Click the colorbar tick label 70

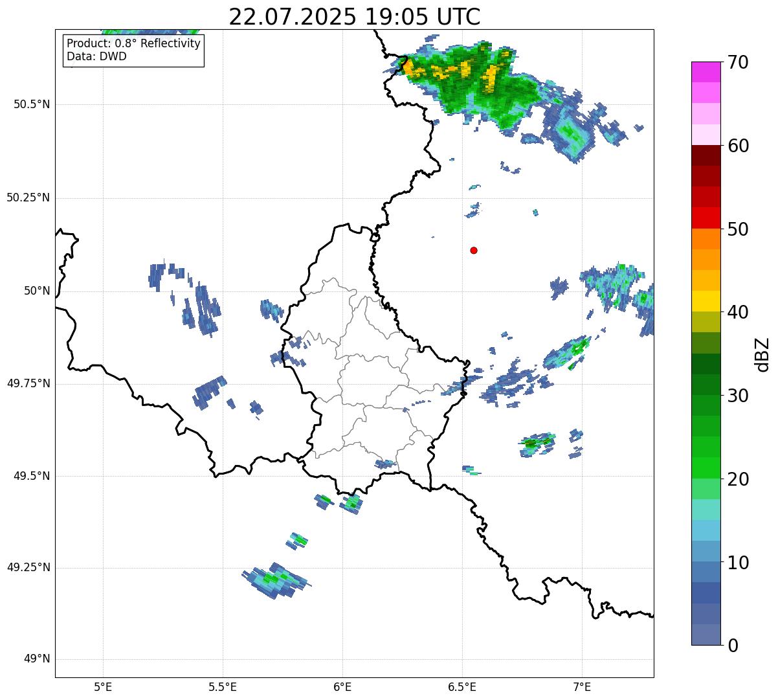click(738, 62)
